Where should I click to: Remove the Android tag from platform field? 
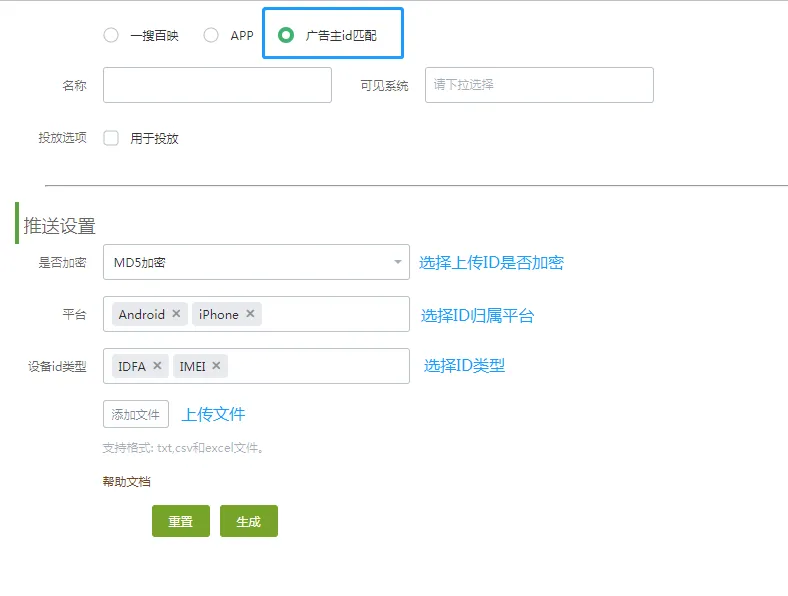click(176, 314)
